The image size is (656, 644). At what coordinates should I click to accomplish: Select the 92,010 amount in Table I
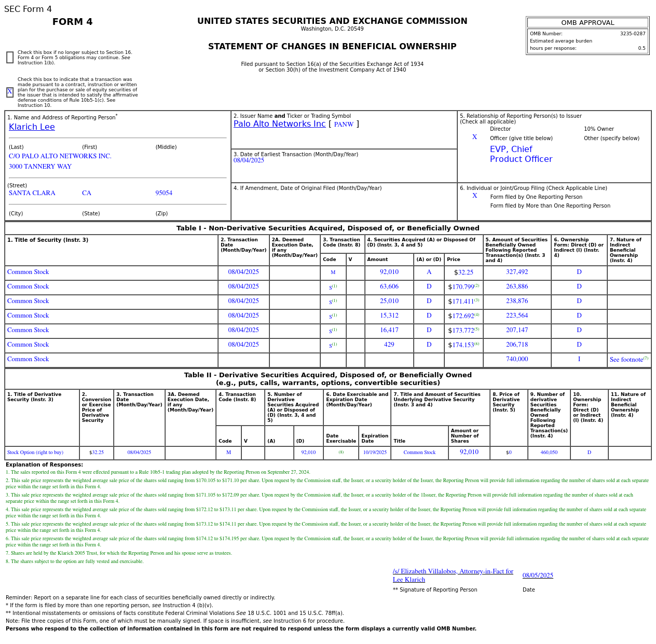(389, 272)
